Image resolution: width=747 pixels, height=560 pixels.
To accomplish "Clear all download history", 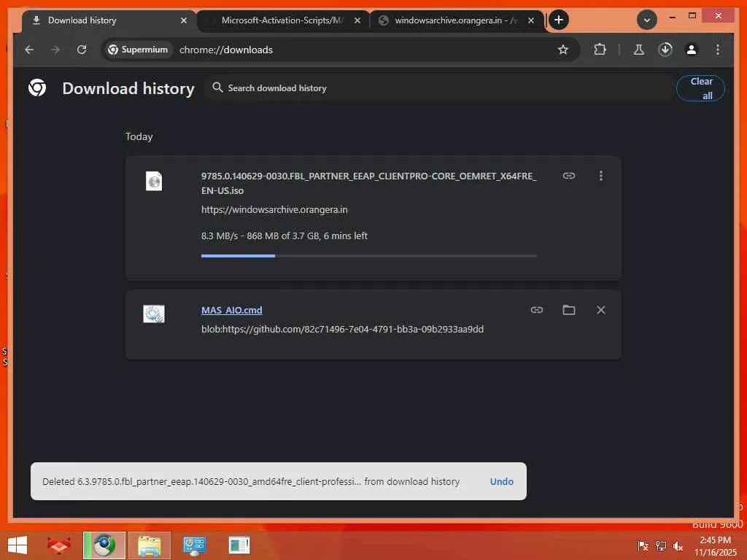I will click(700, 88).
